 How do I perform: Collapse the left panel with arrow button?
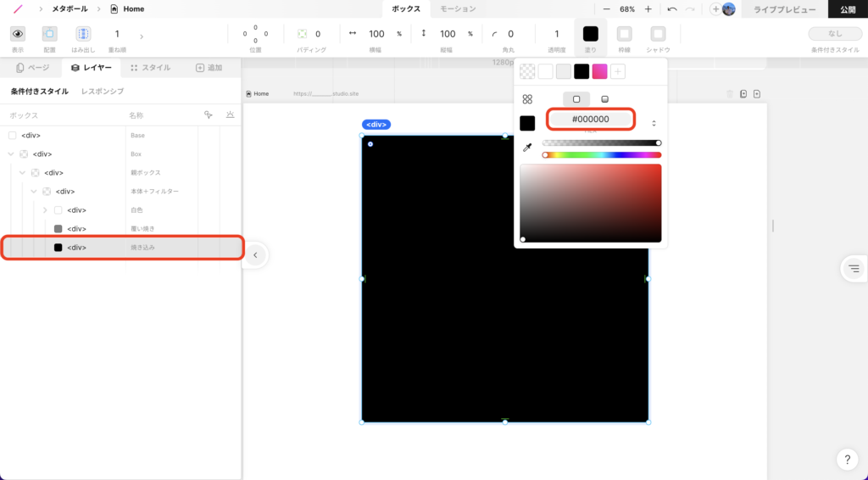(255, 255)
